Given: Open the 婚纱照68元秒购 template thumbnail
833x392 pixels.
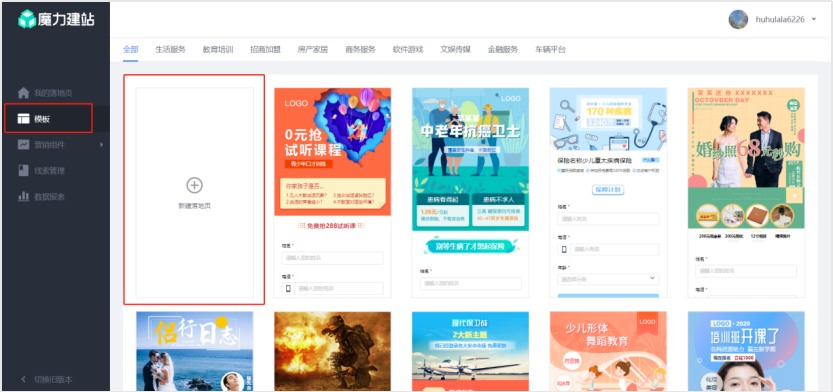Looking at the screenshot, I should click(x=746, y=192).
